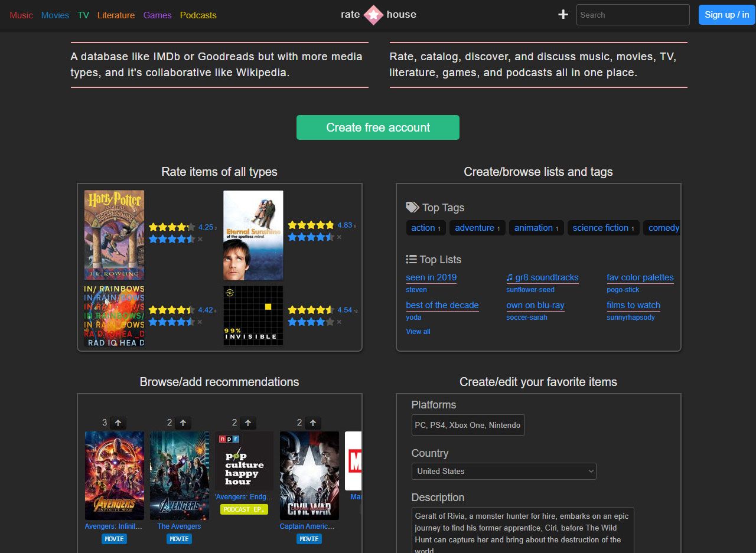Open the Country dropdown
Screen dimensions: 756x553
point(504,471)
